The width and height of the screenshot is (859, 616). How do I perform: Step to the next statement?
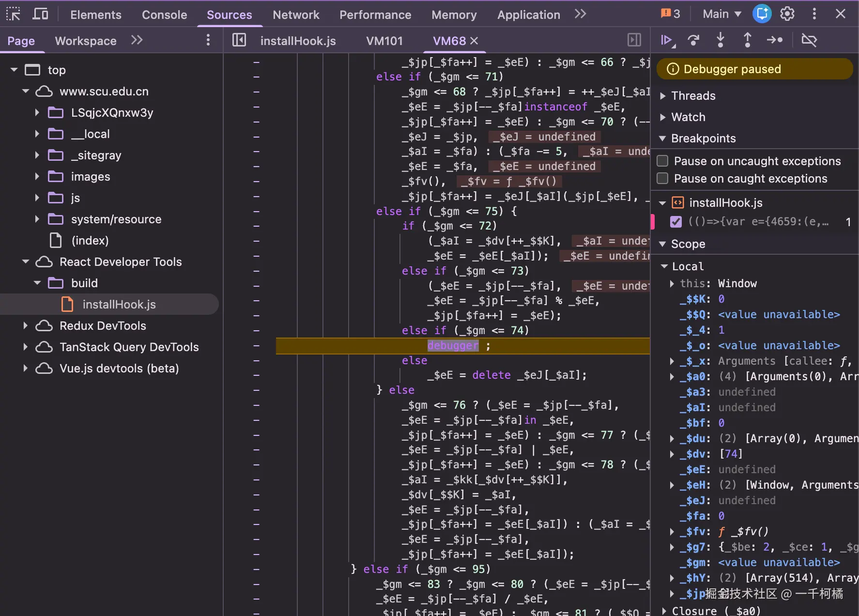click(x=775, y=40)
